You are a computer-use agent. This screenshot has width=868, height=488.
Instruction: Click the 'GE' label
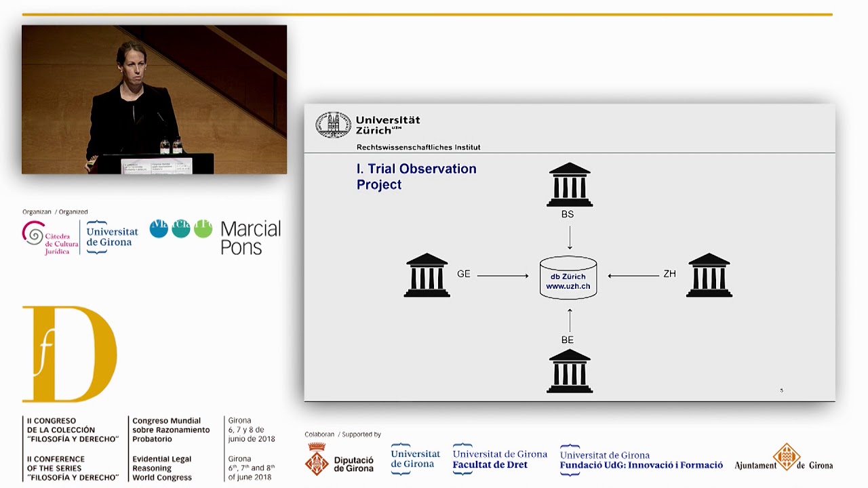click(x=464, y=274)
